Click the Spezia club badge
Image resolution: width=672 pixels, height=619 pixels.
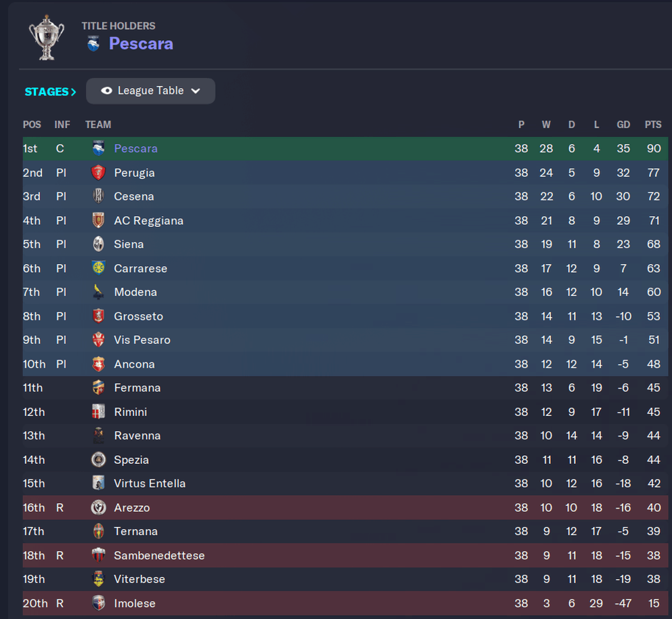99,459
